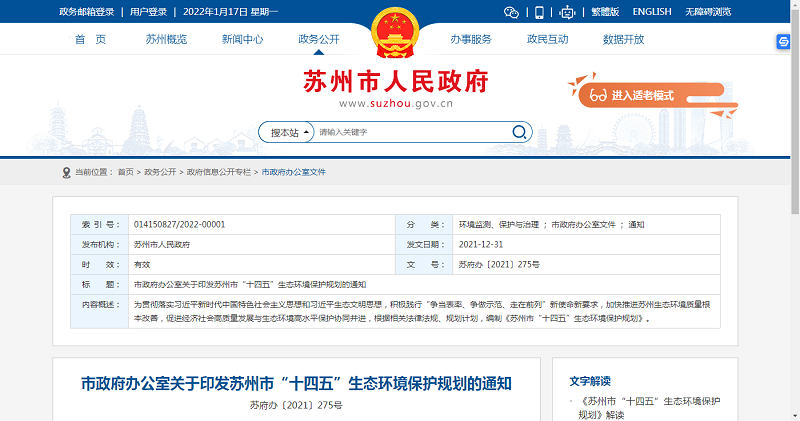Expand the 搜本站 search scope dropdown
This screenshot has height=421, width=800.
pyautogui.click(x=285, y=132)
